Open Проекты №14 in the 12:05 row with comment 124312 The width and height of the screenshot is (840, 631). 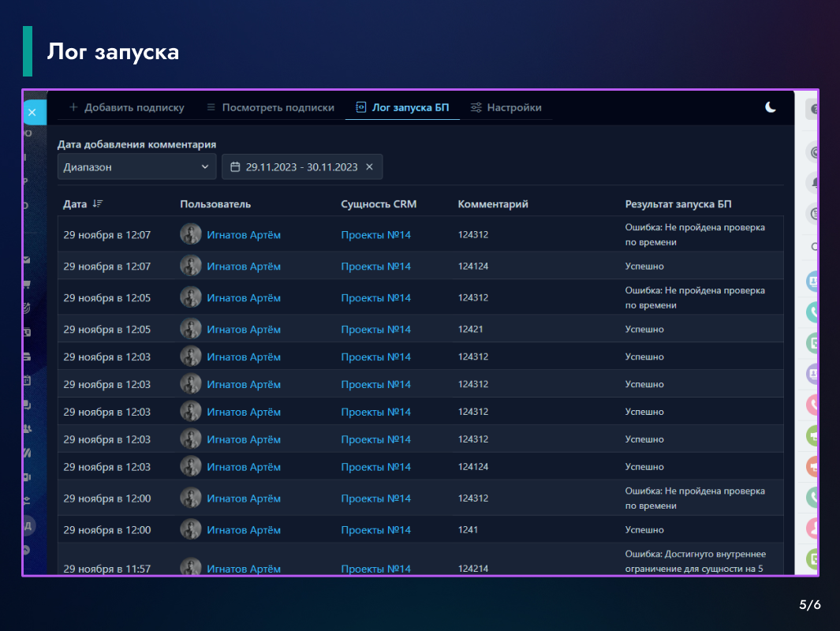click(376, 298)
